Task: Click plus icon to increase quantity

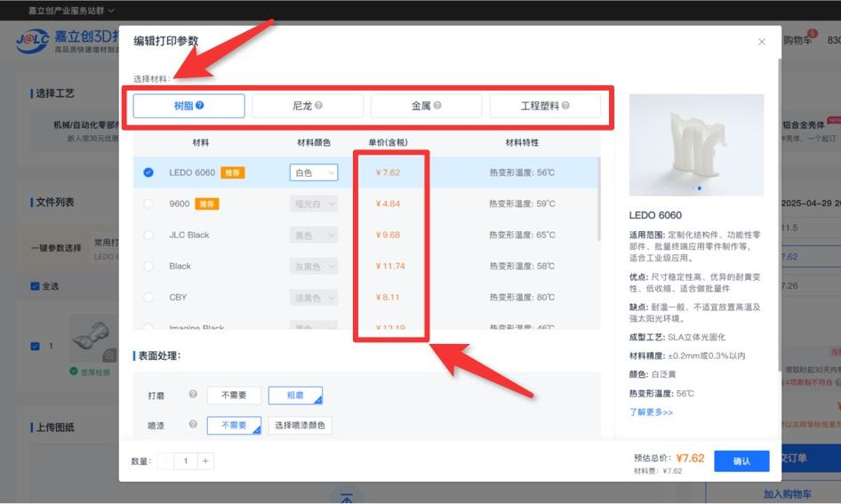Action: (205, 460)
